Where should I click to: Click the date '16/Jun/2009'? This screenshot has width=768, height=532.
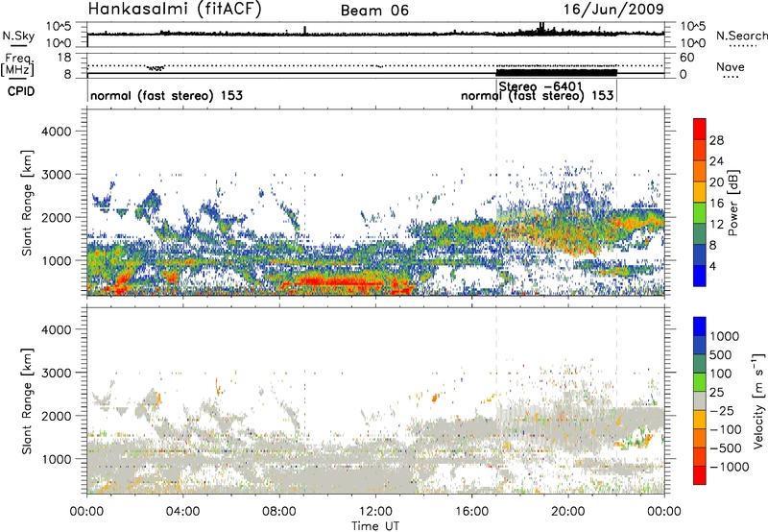(613, 9)
